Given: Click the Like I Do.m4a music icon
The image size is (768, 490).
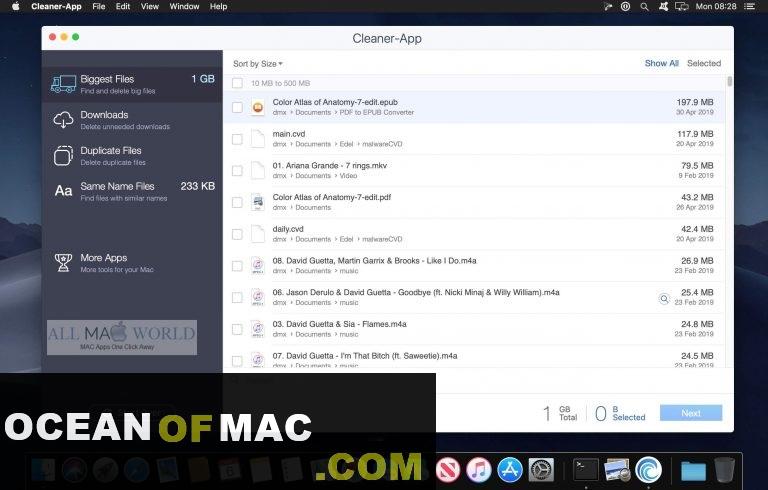Looking at the screenshot, I should point(258,266).
